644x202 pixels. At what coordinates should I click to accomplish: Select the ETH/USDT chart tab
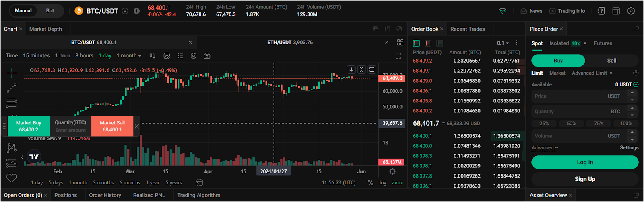tap(290, 42)
